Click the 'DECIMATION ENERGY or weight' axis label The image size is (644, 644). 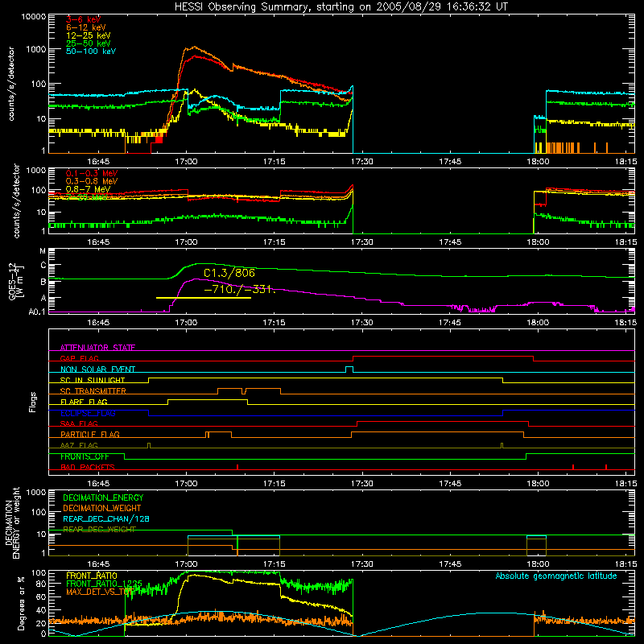pyautogui.click(x=12, y=522)
